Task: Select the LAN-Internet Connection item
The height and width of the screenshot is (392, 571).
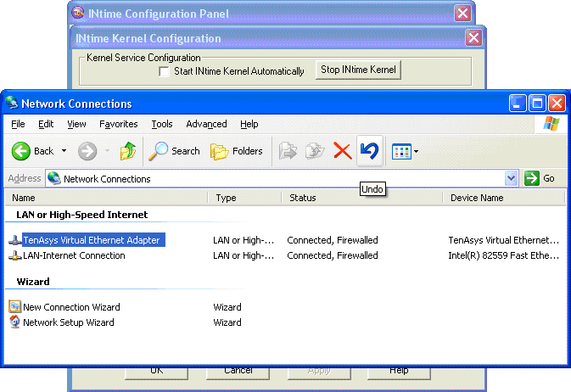Action: (74, 255)
